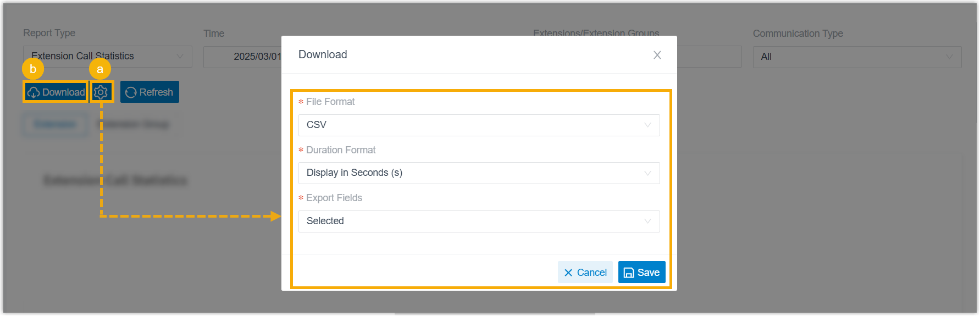The image size is (980, 316).
Task: Expand the Duration Format dropdown
Action: tap(479, 173)
